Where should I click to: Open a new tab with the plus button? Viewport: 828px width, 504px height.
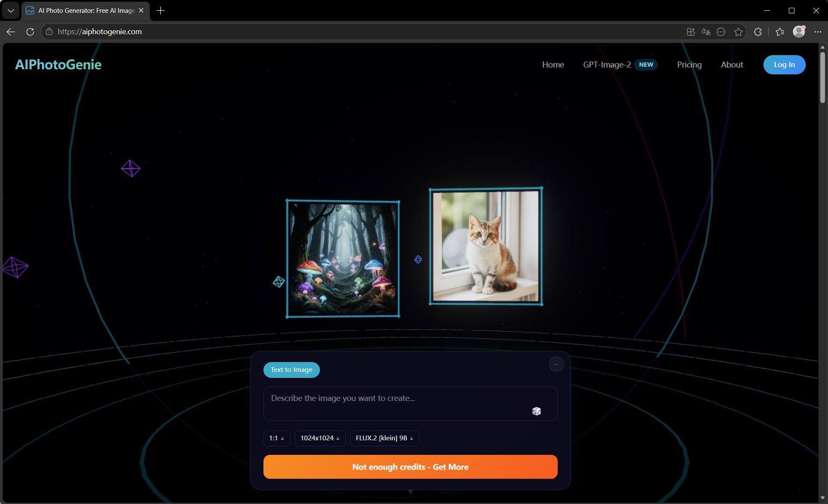point(161,11)
